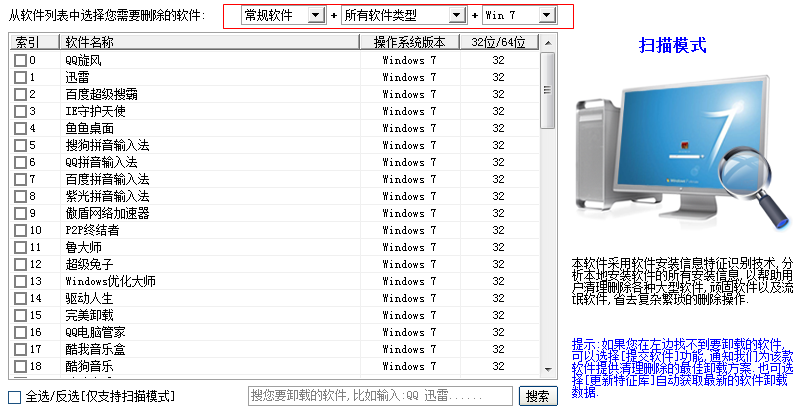The width and height of the screenshot is (807, 418).
Task: Select the 紫光拼音输入法 checkbox
Action: pyautogui.click(x=20, y=197)
